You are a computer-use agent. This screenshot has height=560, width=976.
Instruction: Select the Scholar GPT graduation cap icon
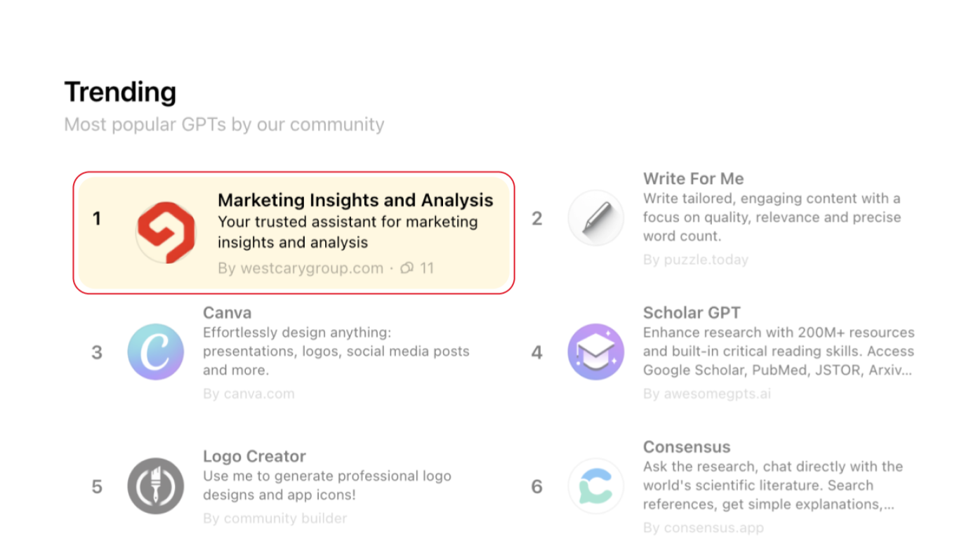(595, 352)
